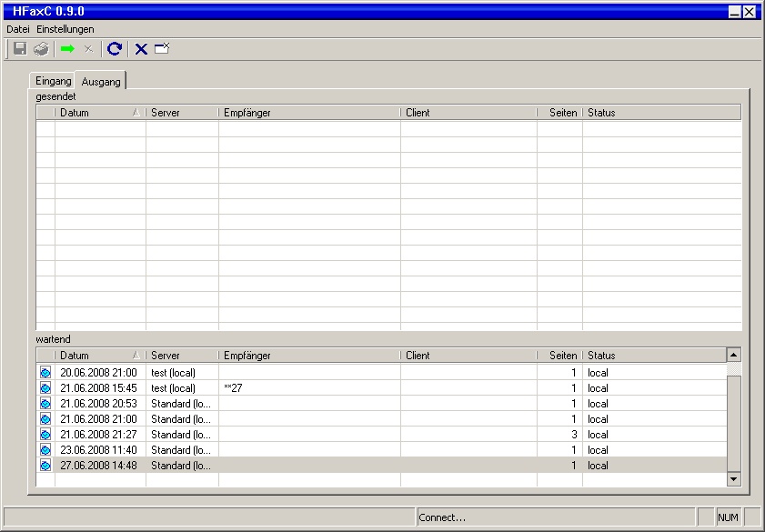The height and width of the screenshot is (532, 765).
Task: Click 'local' status in 21.06.2008 21:27 row
Action: pos(599,435)
